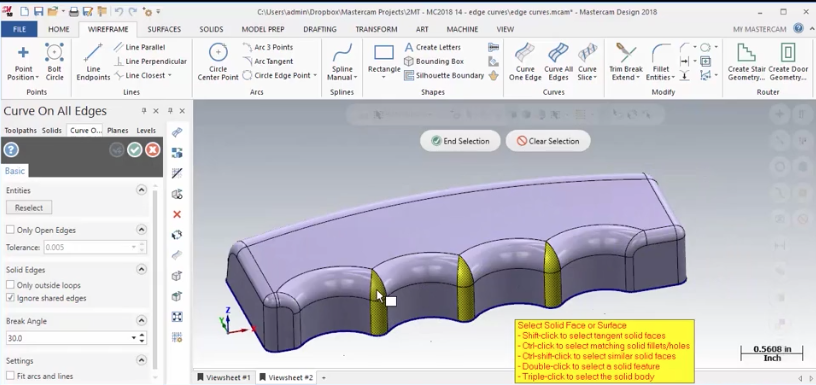Open the Toolpaths manager tab
816x385 pixels.
[x=20, y=131]
